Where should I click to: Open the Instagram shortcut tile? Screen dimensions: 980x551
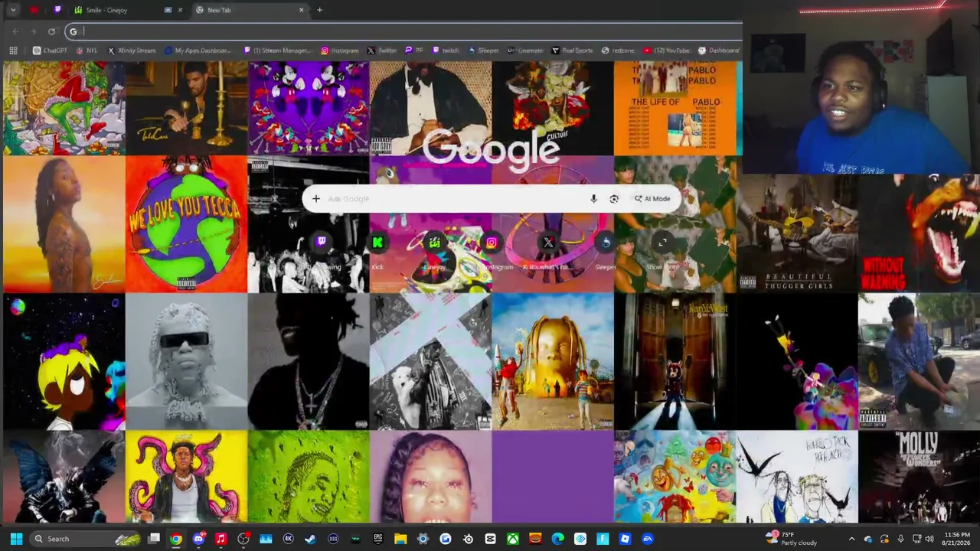[492, 243]
